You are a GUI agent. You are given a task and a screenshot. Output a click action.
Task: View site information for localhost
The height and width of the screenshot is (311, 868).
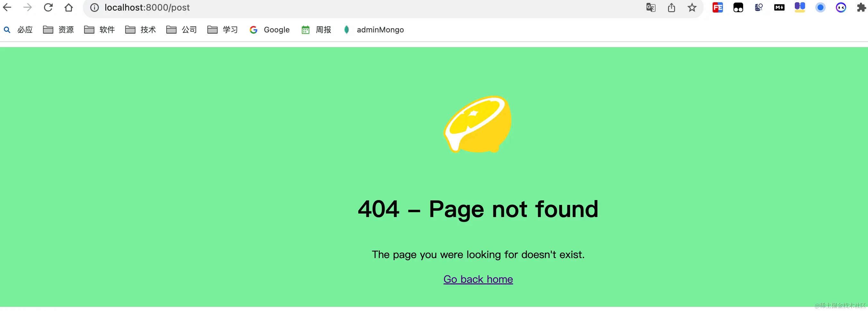tap(95, 7)
